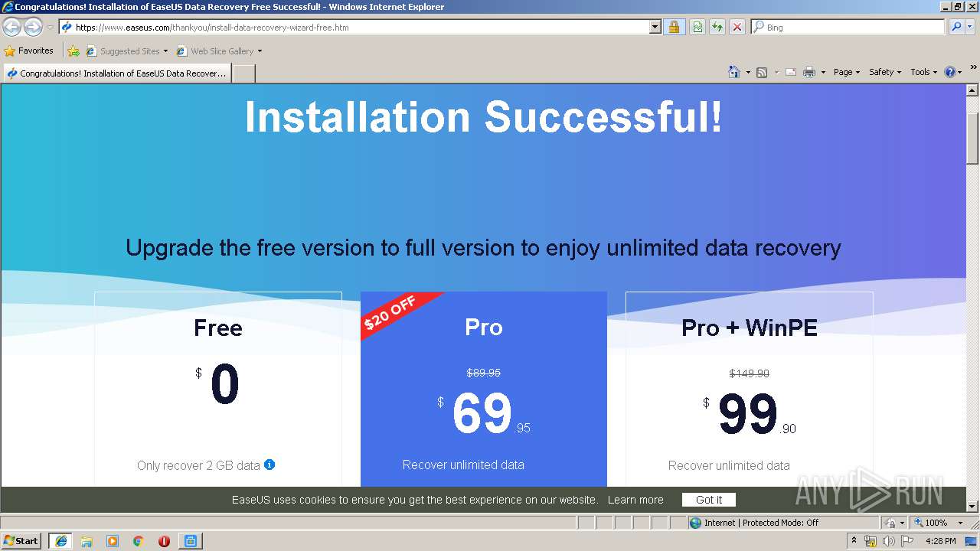This screenshot has width=980, height=551.
Task: Select the Congratulations EaseUS tab
Action: click(x=116, y=73)
